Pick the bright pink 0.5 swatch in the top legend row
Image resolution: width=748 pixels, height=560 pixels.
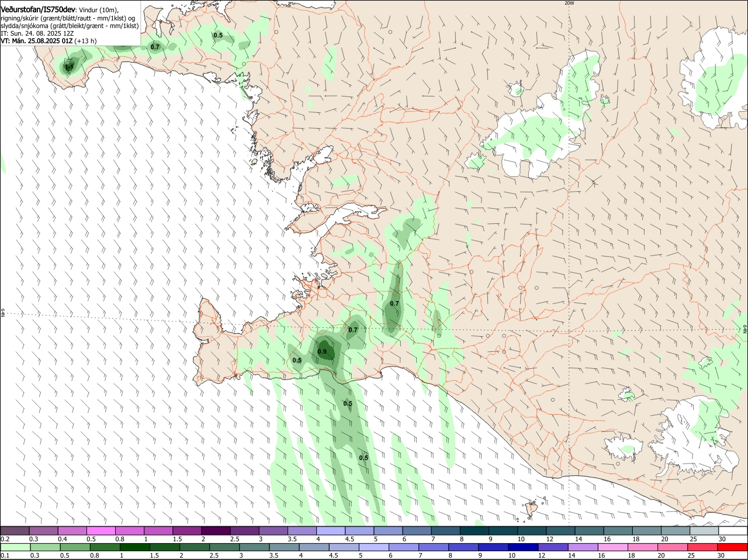(101, 531)
